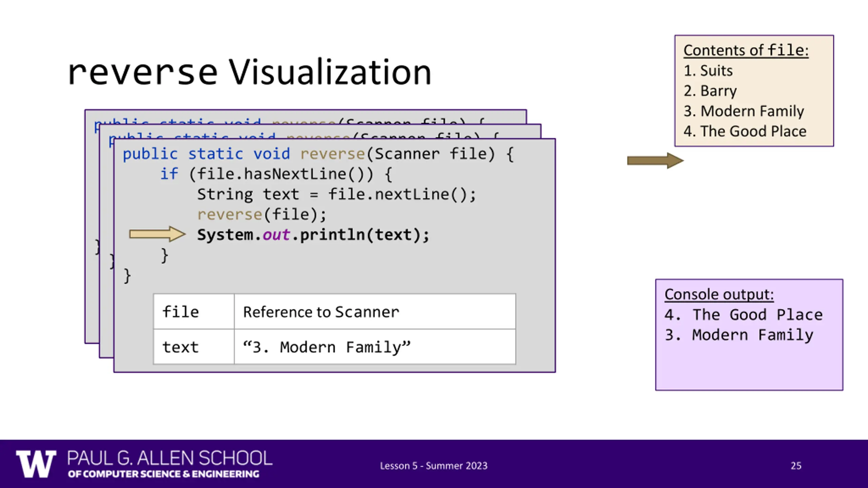Click the '2. Barry' line

coord(710,91)
